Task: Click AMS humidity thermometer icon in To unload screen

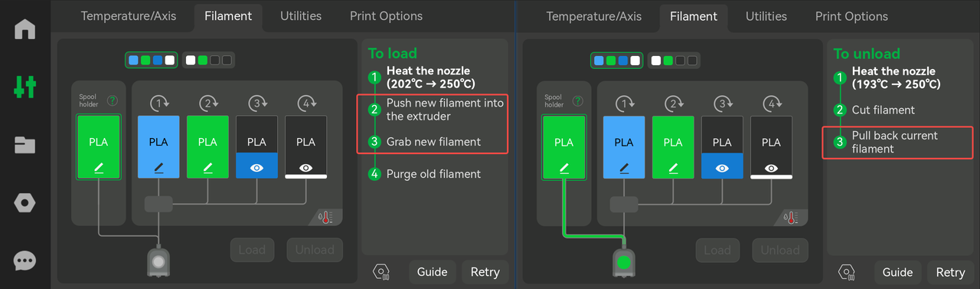Action: 792,218
